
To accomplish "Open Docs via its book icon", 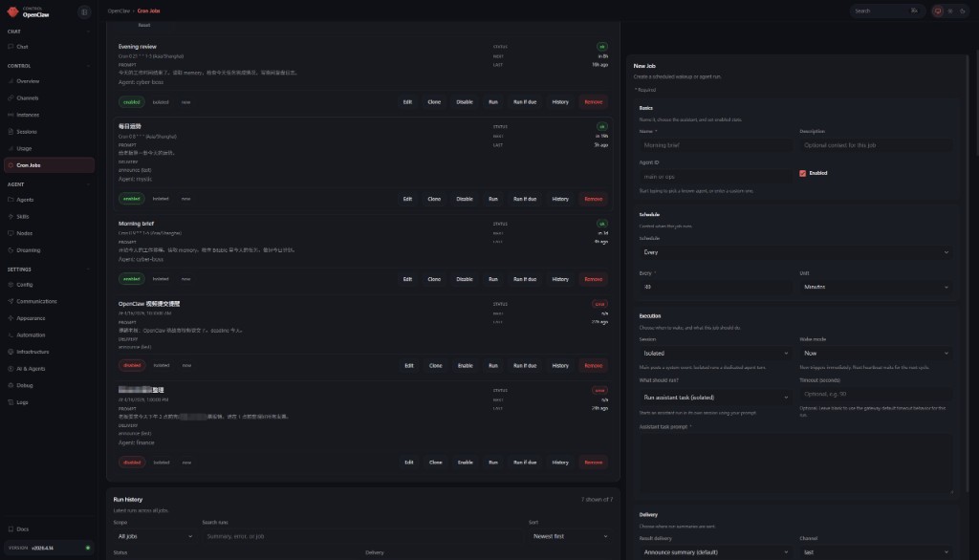I will coord(11,529).
